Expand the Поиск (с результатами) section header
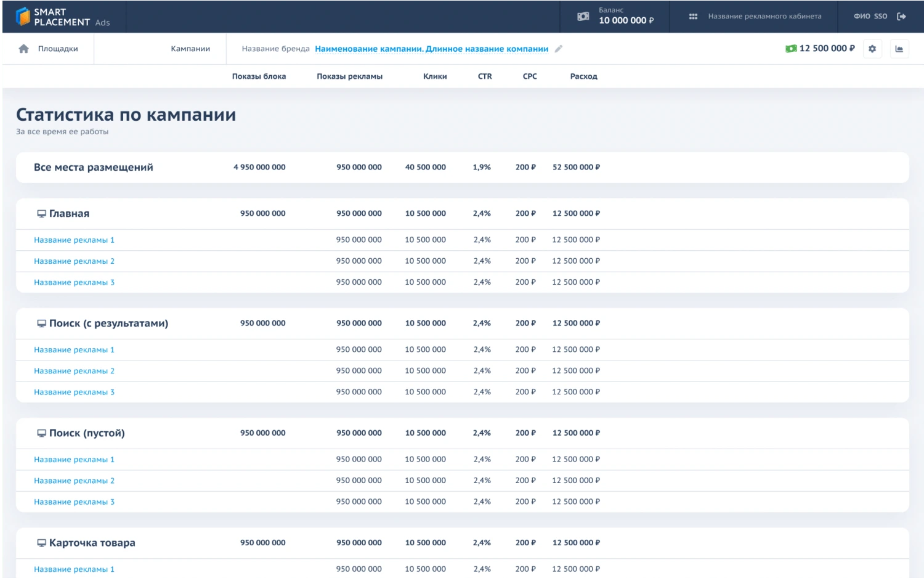 (108, 324)
